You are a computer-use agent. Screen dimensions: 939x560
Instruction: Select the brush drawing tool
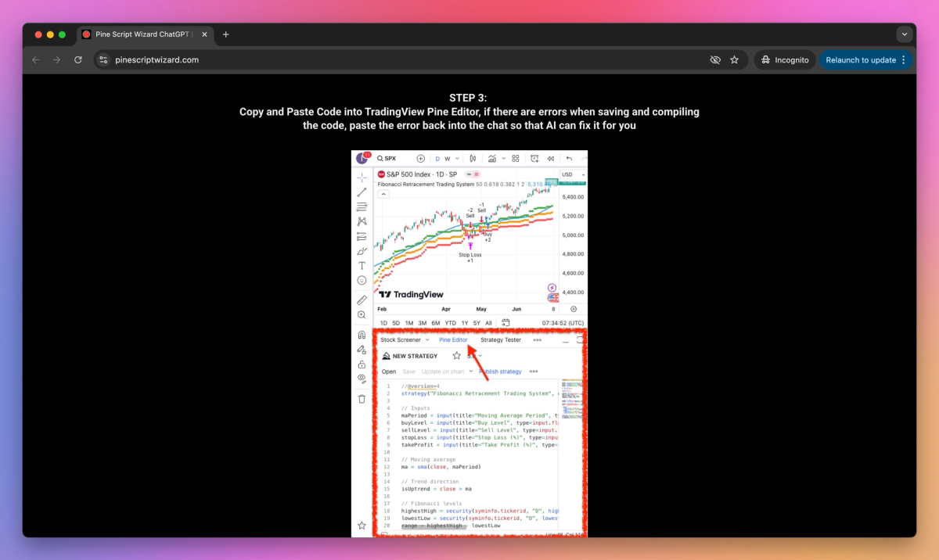click(362, 251)
